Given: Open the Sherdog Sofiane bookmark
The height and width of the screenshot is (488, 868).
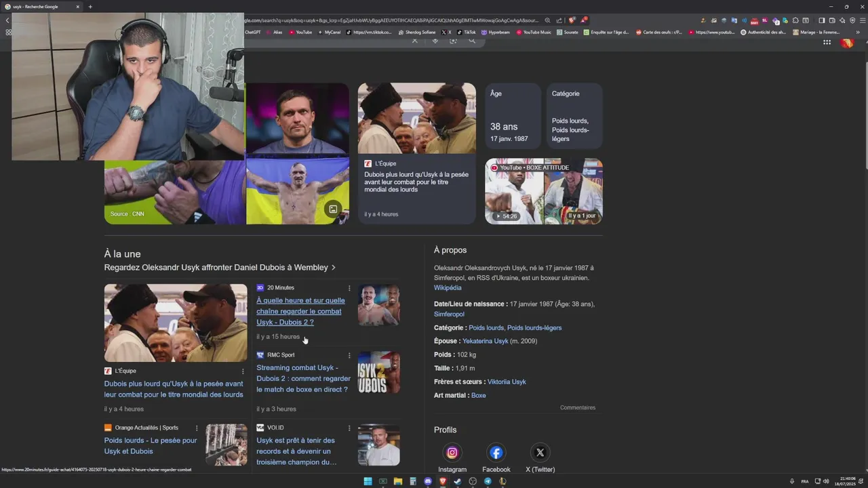Looking at the screenshot, I should pos(417,32).
